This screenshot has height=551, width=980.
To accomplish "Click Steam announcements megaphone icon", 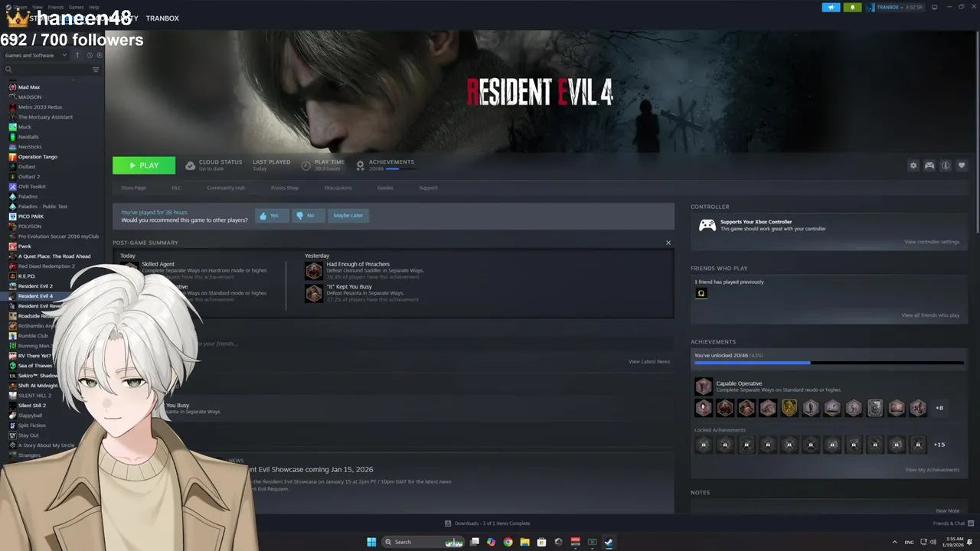I will (x=831, y=7).
